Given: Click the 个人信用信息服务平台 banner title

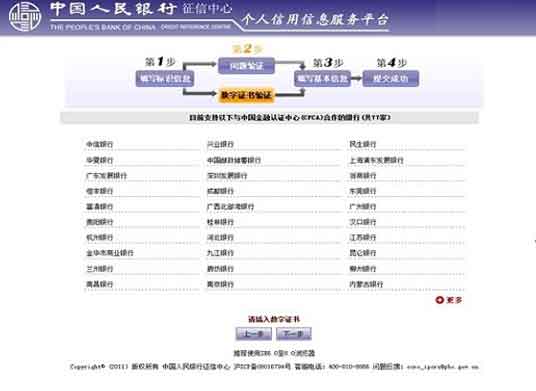Looking at the screenshot, I should tap(315, 19).
